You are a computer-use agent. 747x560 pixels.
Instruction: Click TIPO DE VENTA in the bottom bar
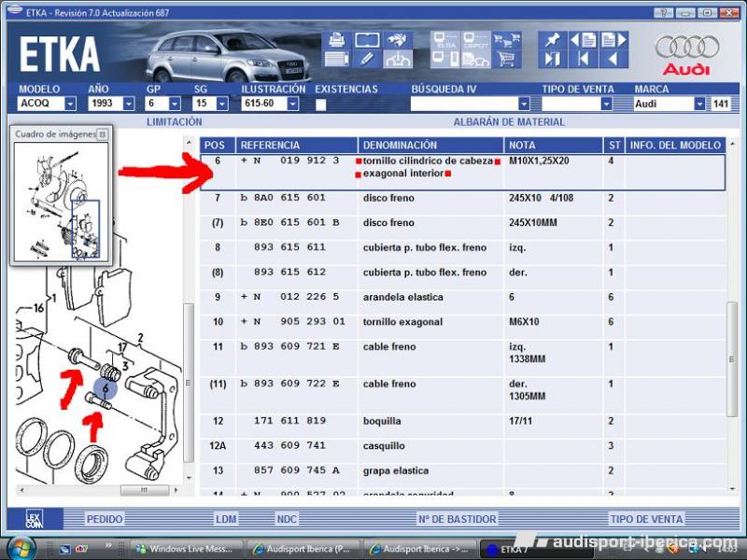(646, 519)
